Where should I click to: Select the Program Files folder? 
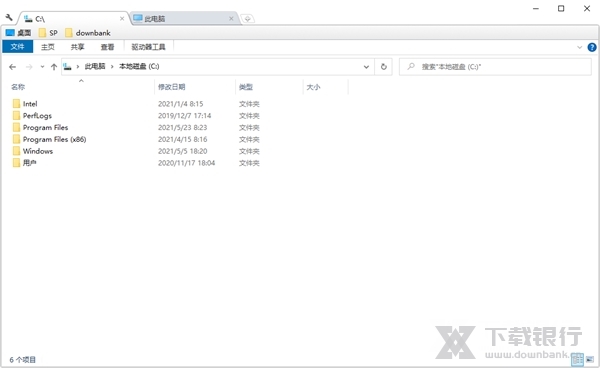(x=45, y=127)
